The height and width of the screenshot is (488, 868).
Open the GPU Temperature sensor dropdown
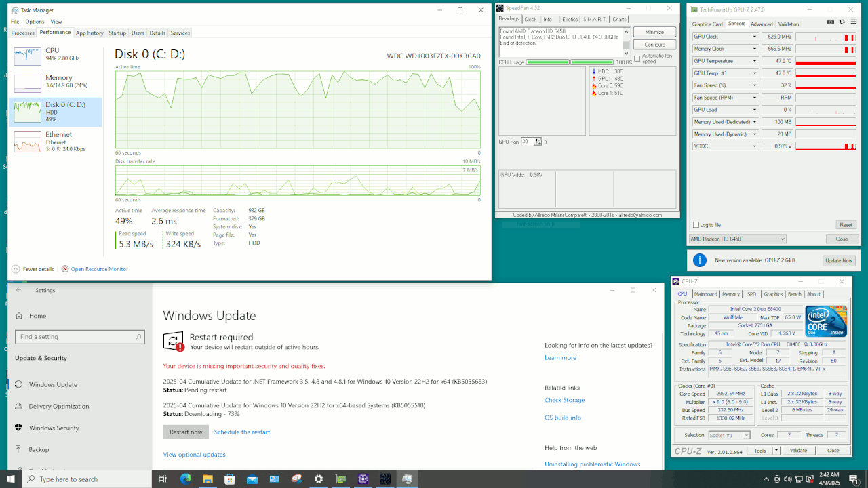pos(755,61)
